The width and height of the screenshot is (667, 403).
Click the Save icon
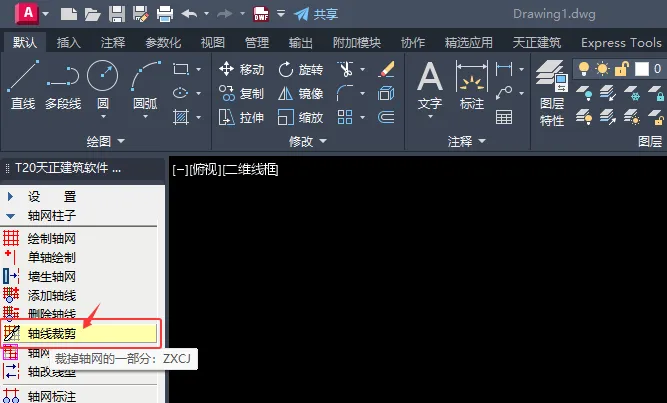[x=117, y=14]
